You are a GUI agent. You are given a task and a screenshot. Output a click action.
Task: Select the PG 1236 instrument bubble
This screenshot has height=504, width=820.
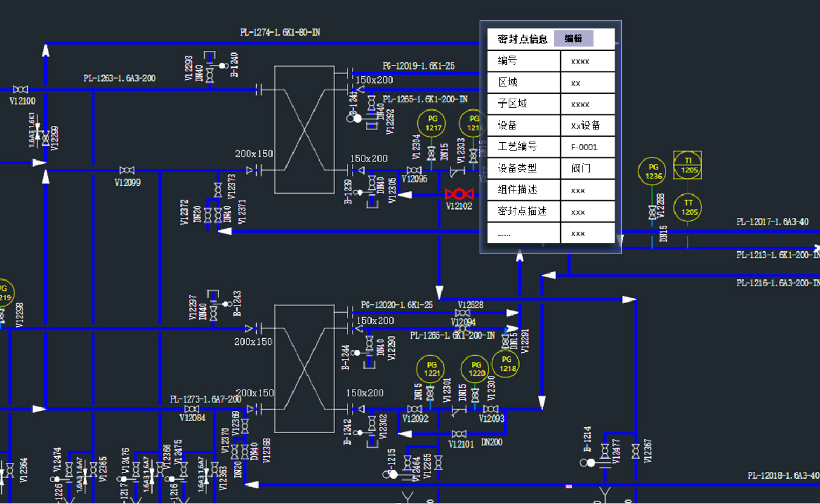[652, 171]
